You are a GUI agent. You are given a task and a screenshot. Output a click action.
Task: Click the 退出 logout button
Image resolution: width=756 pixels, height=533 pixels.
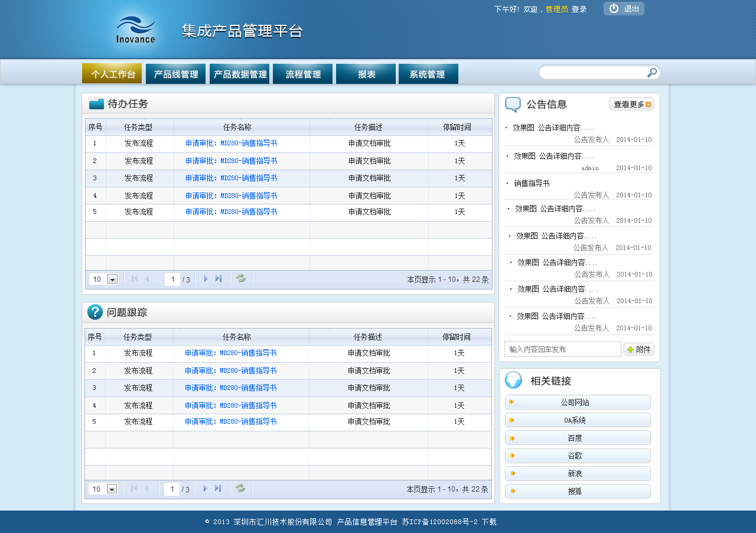click(624, 9)
